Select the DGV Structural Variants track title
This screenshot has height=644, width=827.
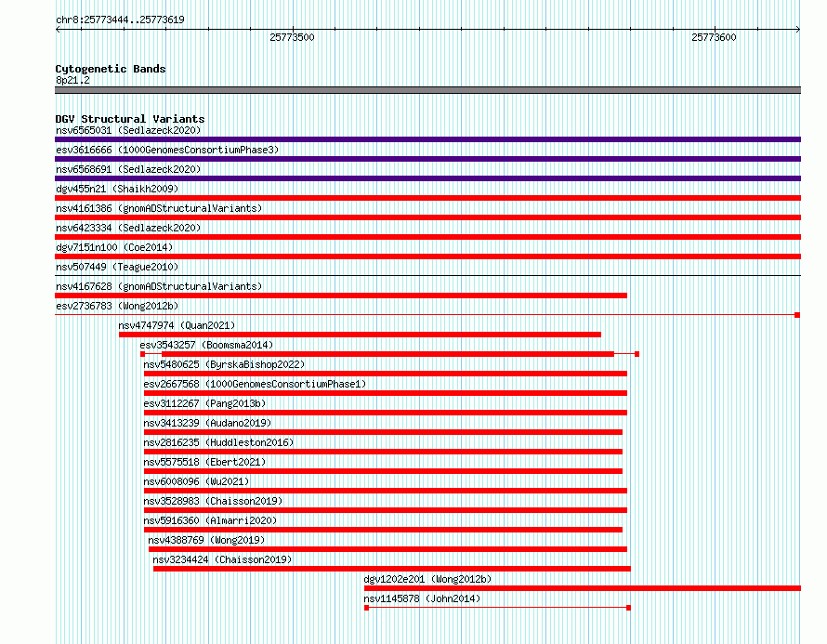[130, 119]
